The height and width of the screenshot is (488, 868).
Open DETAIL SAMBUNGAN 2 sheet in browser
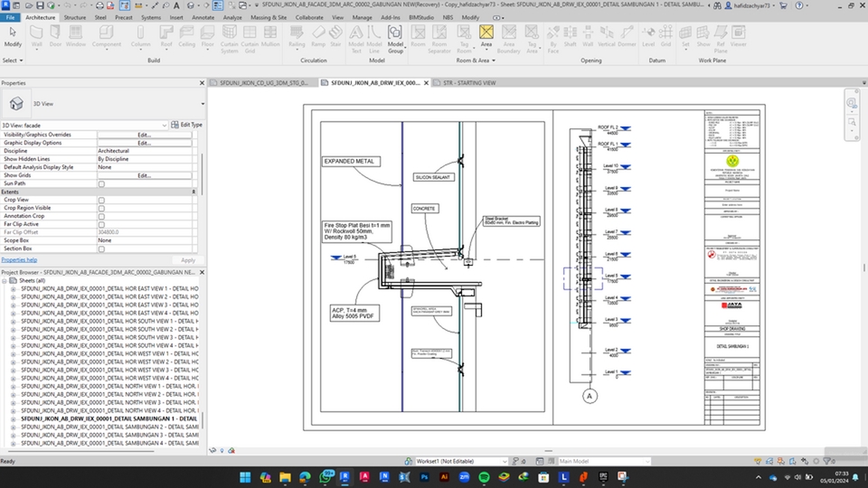(x=108, y=427)
